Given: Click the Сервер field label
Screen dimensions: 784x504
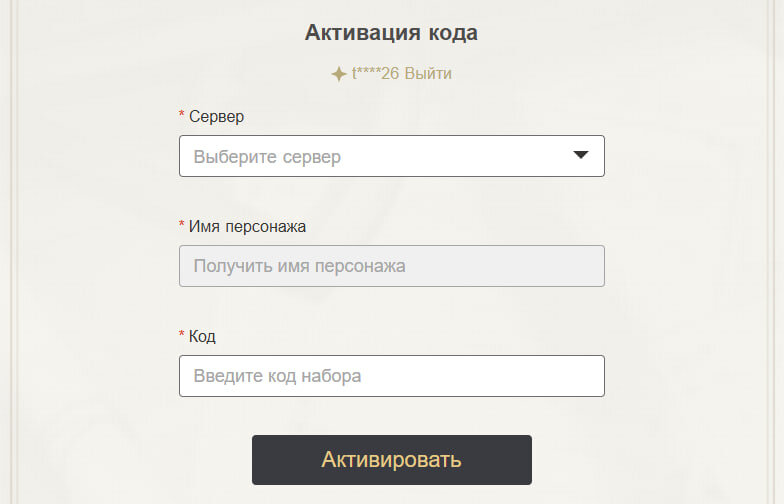Looking at the screenshot, I should point(216,117).
